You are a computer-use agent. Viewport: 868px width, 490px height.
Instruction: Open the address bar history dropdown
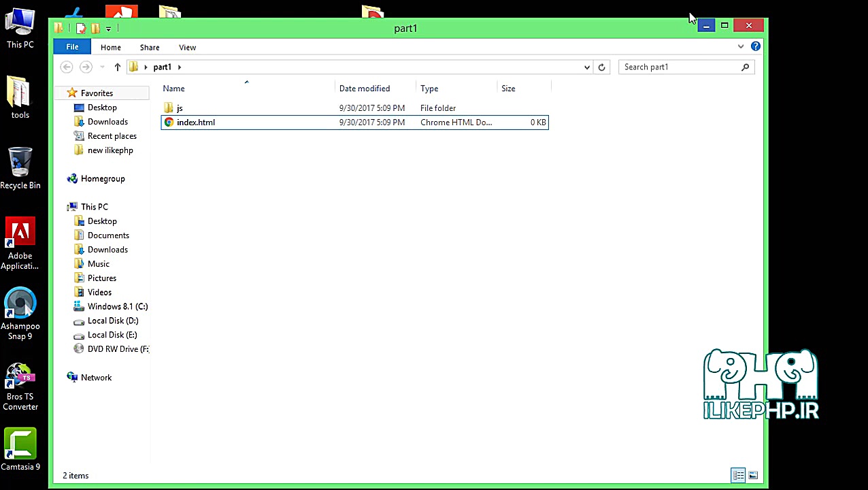(586, 67)
